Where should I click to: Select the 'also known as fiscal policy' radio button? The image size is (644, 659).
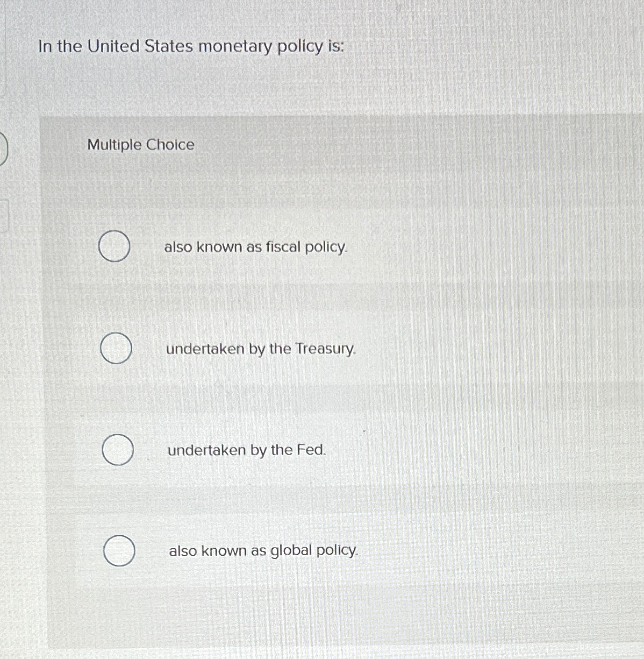coord(114,247)
